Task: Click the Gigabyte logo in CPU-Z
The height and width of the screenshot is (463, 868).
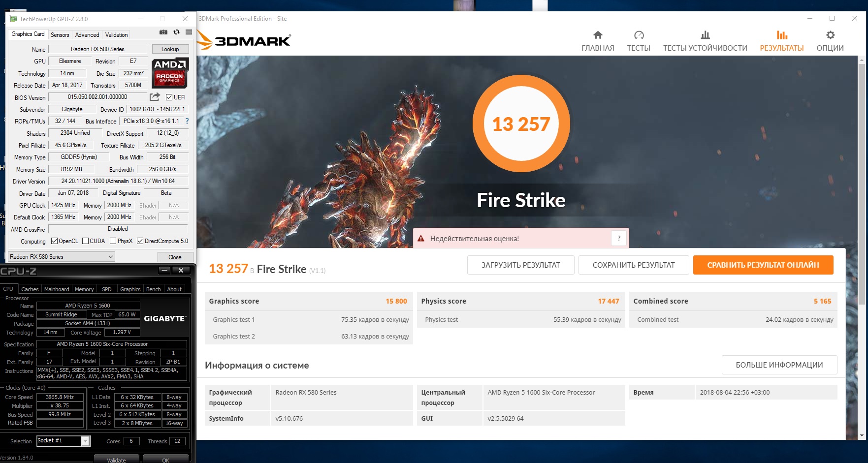Action: pos(164,319)
